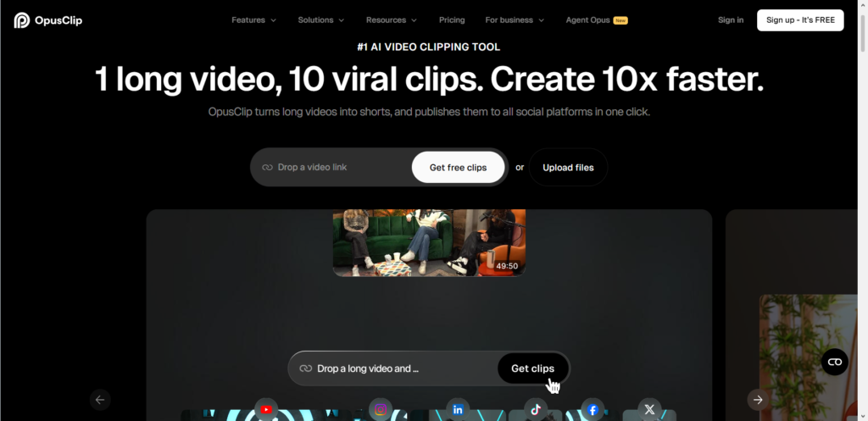The height and width of the screenshot is (421, 868).
Task: Click the Instagram platform icon
Action: 381,409
